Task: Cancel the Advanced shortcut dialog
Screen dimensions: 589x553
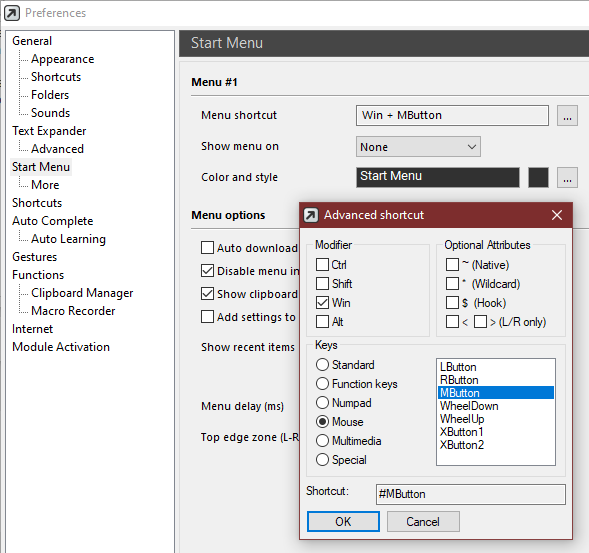Action: 423,521
